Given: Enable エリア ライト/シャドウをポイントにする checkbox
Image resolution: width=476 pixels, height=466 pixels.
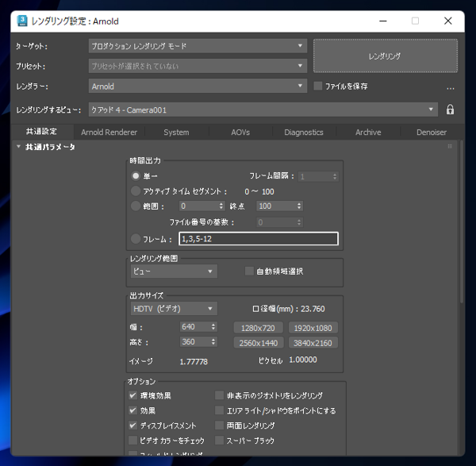Looking at the screenshot, I should [219, 410].
